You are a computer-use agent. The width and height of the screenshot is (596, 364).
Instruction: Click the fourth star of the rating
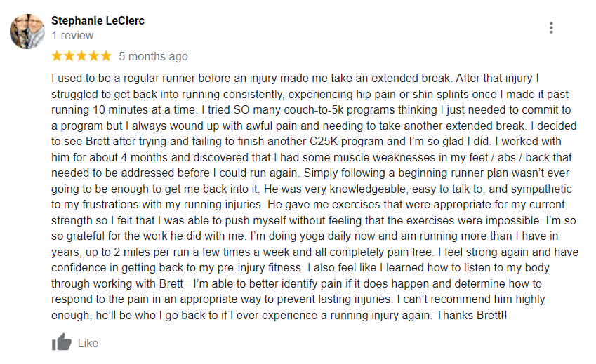(93, 56)
